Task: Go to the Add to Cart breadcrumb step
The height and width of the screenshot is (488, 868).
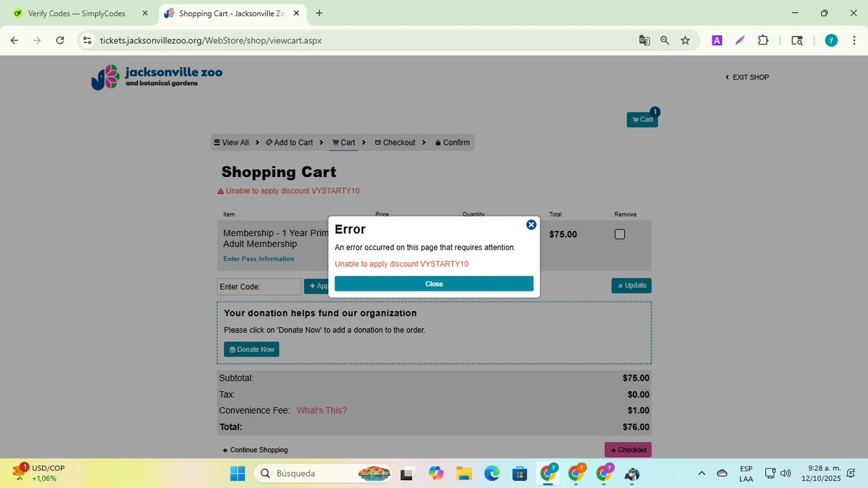Action: click(x=289, y=142)
